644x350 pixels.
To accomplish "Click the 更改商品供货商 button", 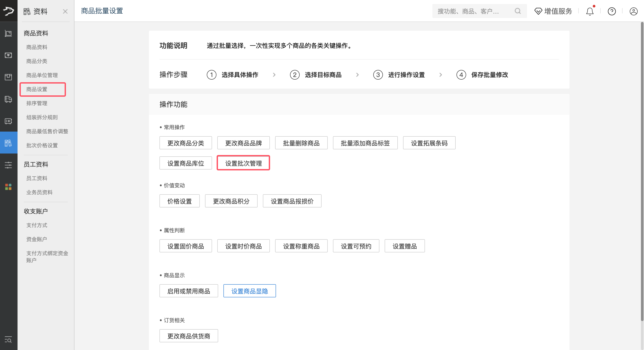I will coord(189,336).
